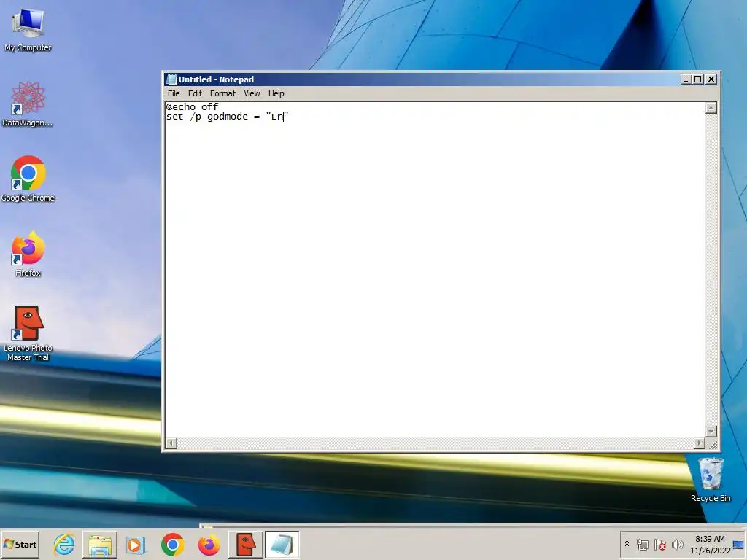Screen dimensions: 747x560
Task: Click the horizontal scrollbar right arrow
Action: [699, 443]
